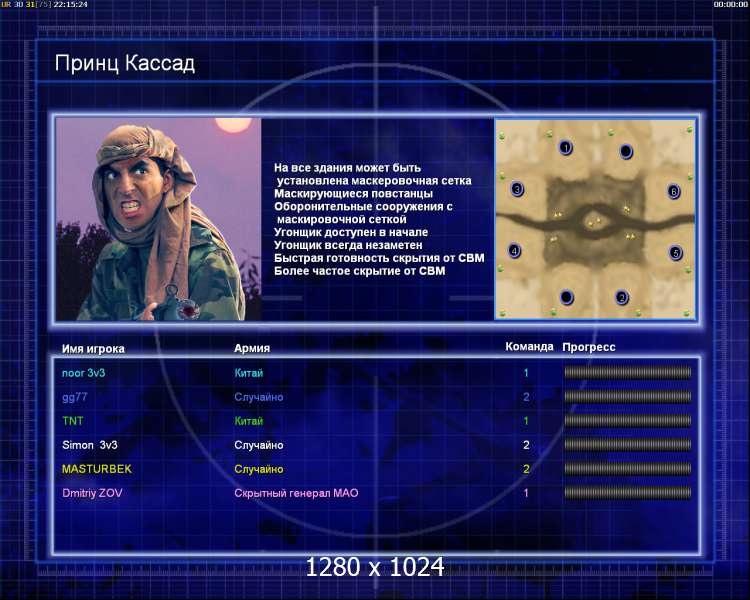Viewport: 750px width, 600px height.
Task: Click army 'Случайно' in gg77 row
Action: click(x=259, y=397)
